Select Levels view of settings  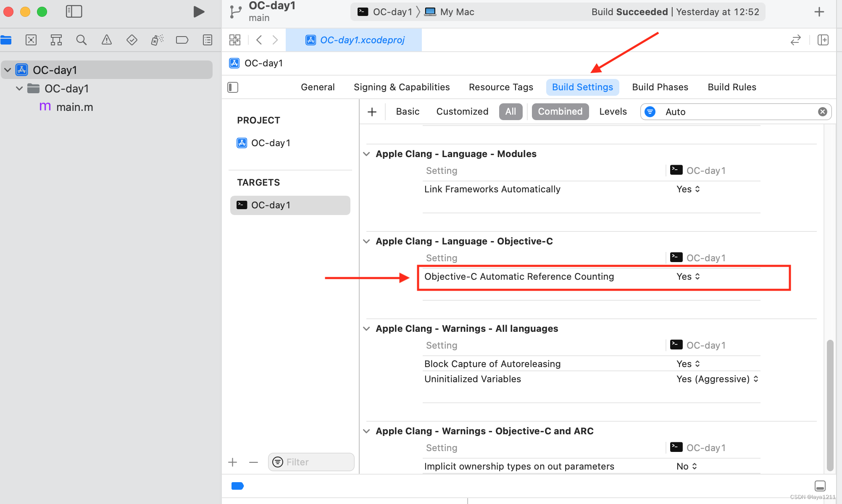pyautogui.click(x=613, y=112)
